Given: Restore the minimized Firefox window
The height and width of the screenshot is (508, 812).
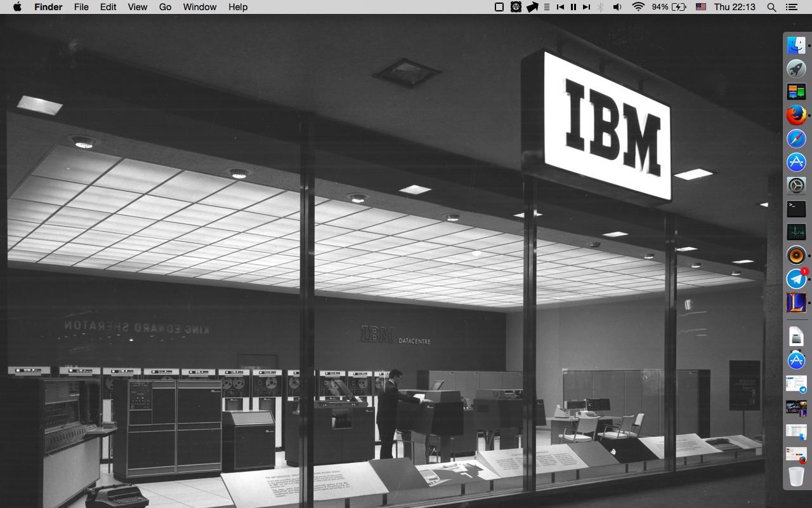Looking at the screenshot, I should 796,454.
